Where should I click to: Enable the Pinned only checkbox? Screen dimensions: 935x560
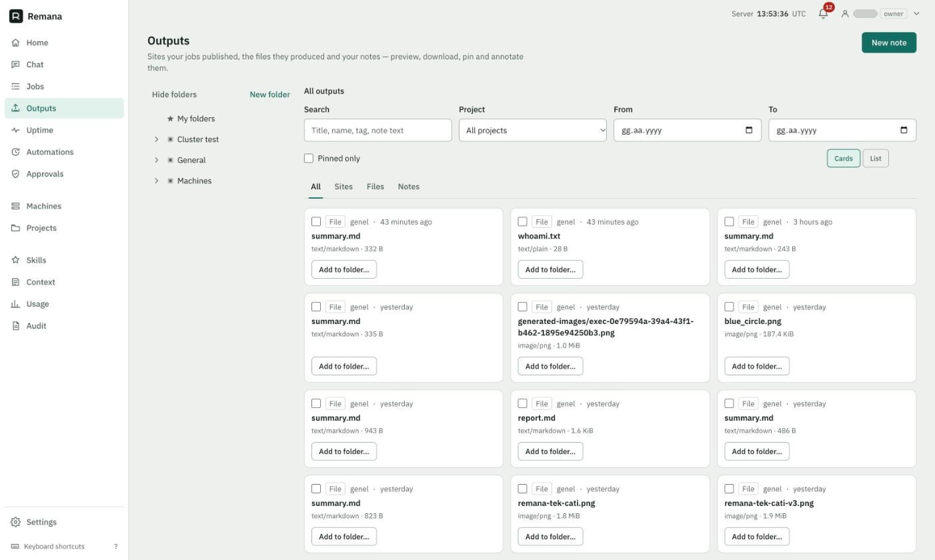309,158
